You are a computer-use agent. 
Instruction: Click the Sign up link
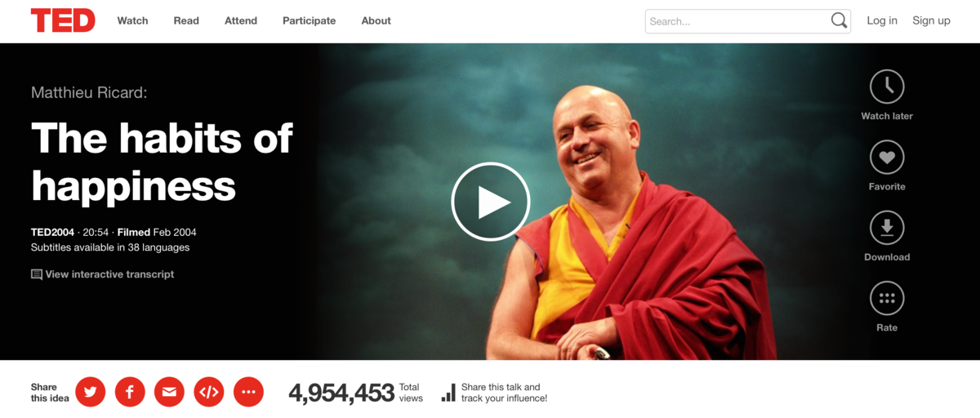[931, 20]
